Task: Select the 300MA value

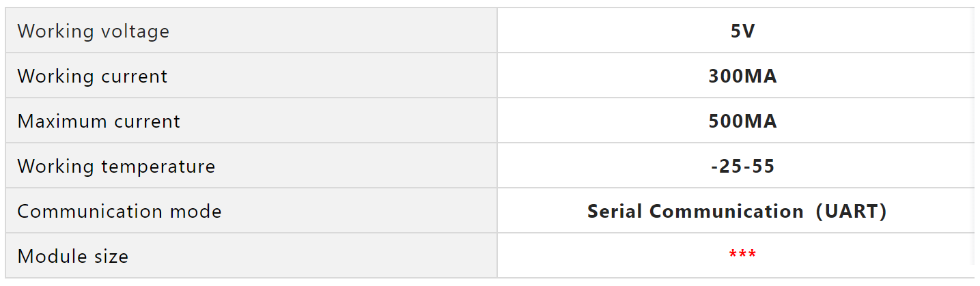Action: (742, 76)
